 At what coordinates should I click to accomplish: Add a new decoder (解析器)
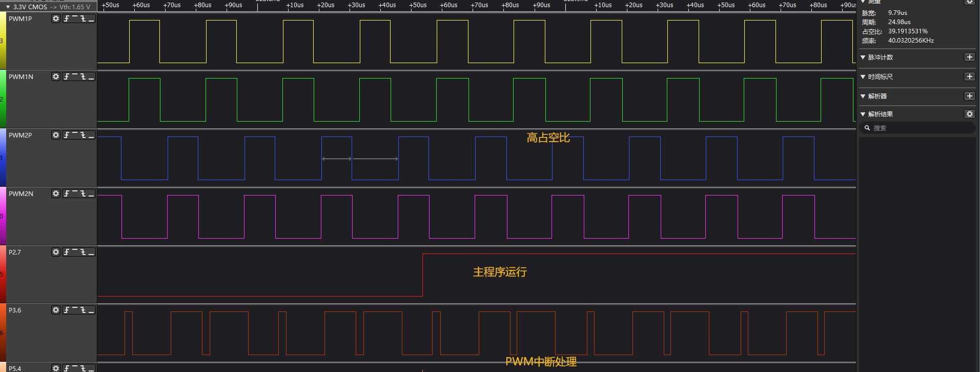click(969, 96)
